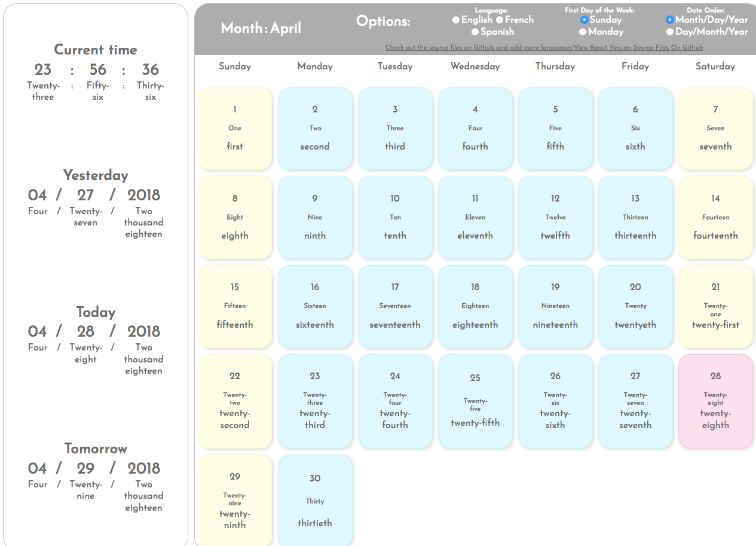Switch the language to French
The image size is (756, 546).
[x=499, y=19]
